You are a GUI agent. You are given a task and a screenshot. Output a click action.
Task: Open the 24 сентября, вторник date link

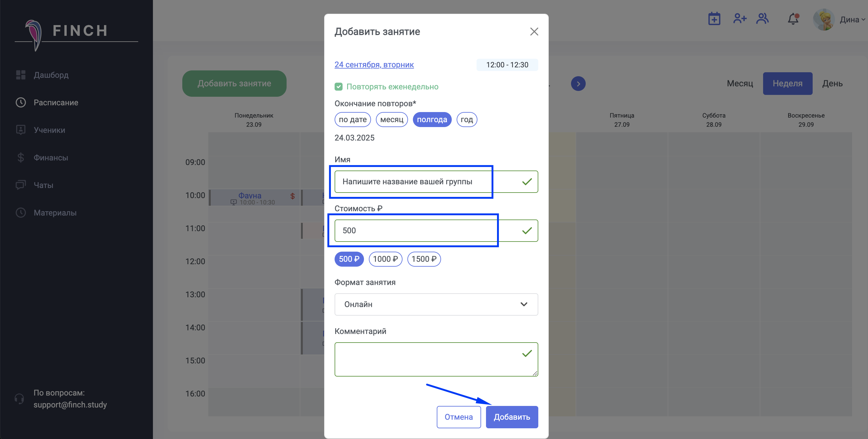374,65
